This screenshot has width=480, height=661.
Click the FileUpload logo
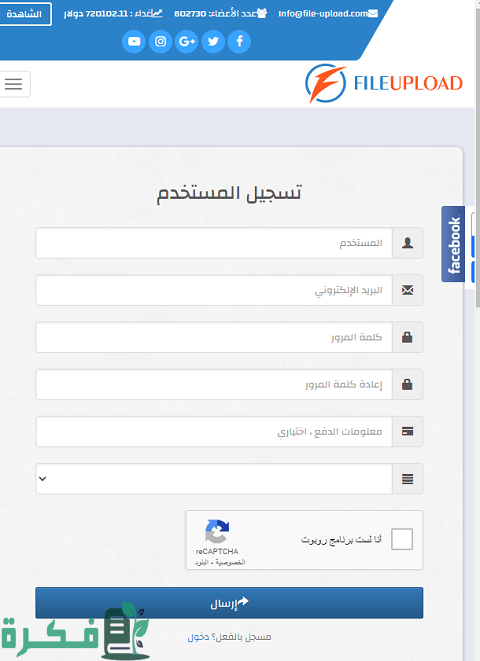[384, 83]
